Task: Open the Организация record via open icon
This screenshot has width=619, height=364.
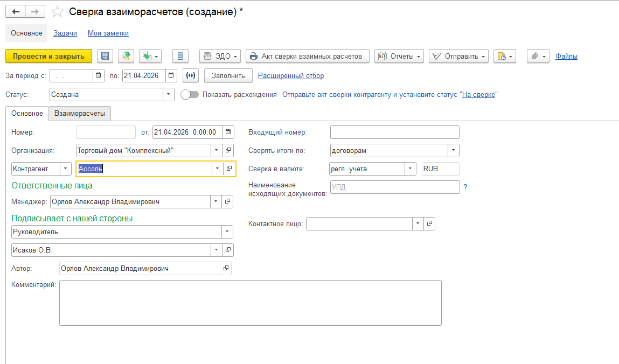Action: click(228, 150)
